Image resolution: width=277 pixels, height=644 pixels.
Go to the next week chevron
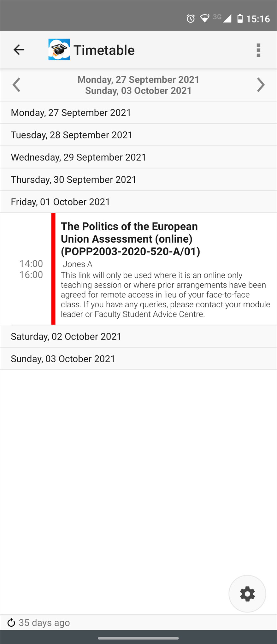pos(261,85)
